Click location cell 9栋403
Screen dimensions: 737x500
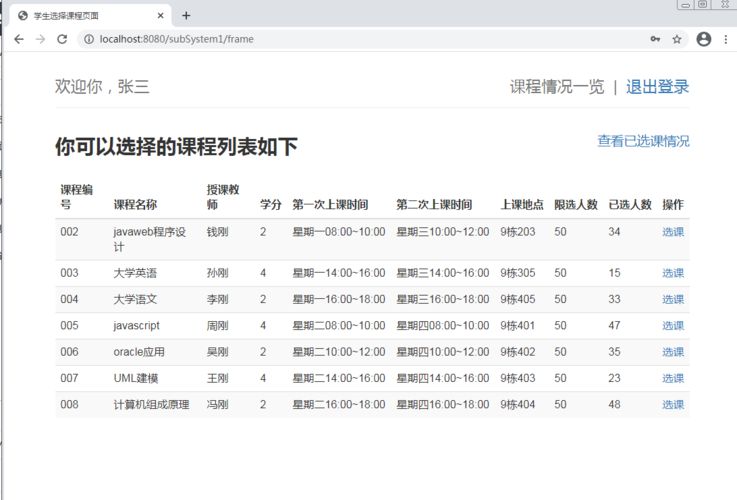tap(517, 378)
